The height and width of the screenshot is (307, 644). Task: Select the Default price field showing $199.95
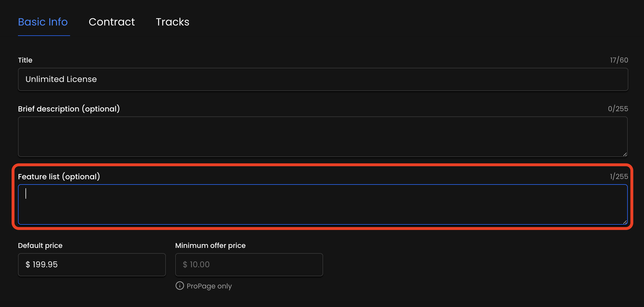click(92, 265)
